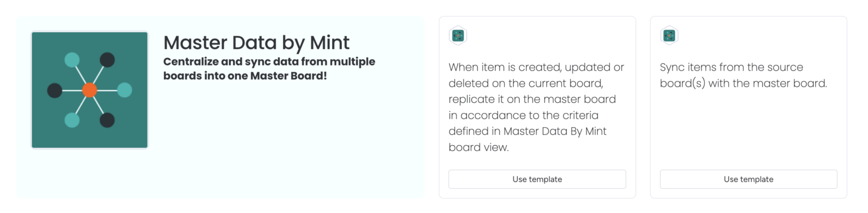Viewport: 868px width, 213px height.
Task: Click the right teal node of the logo
Action: [125, 90]
